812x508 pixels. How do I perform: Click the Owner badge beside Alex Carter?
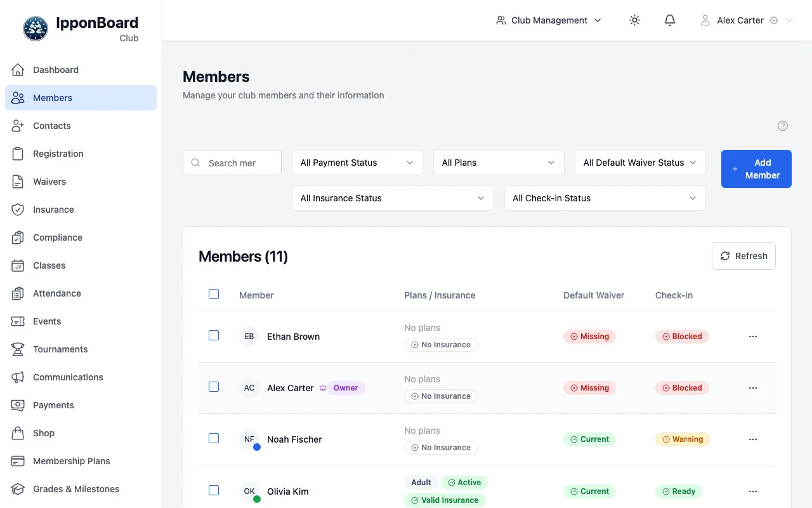pos(346,388)
